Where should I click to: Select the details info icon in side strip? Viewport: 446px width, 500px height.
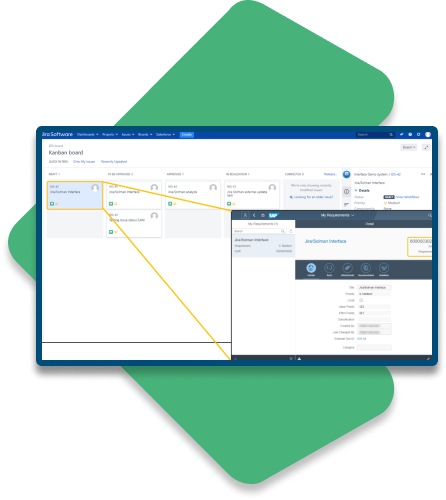pos(347,191)
